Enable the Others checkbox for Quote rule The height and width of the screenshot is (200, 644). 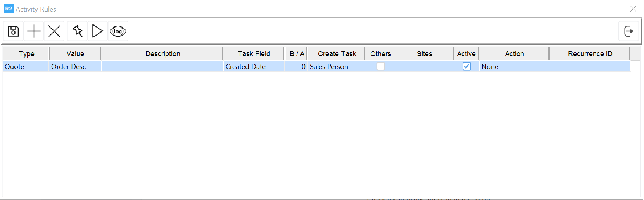pyautogui.click(x=381, y=66)
